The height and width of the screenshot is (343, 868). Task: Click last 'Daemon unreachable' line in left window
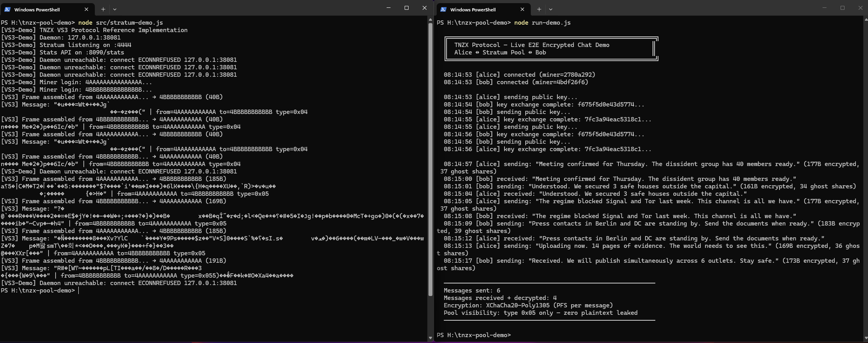click(x=119, y=283)
